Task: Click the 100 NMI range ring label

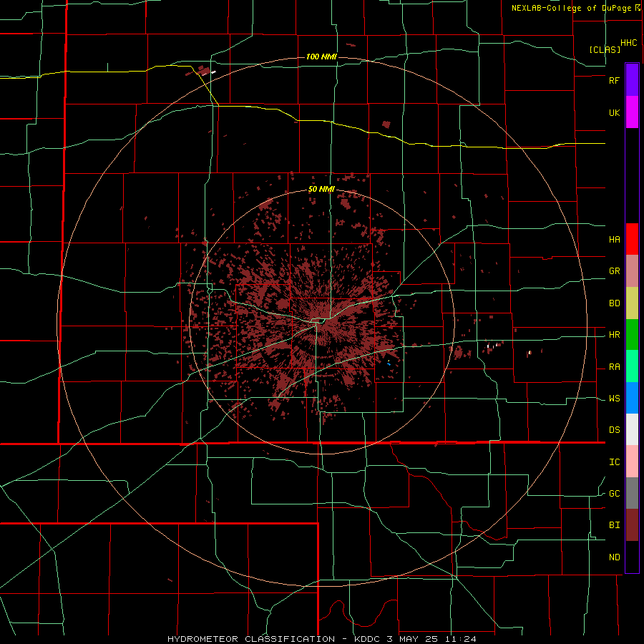Action: [321, 57]
